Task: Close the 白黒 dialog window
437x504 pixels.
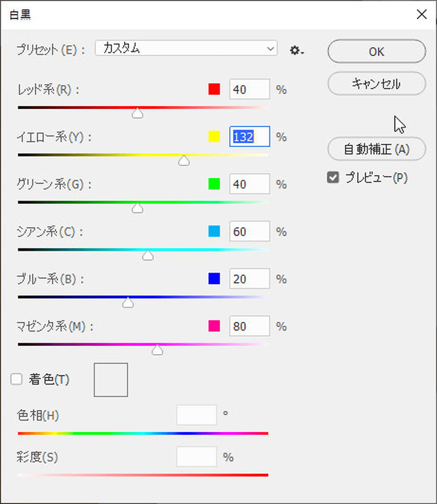Action: [421, 14]
